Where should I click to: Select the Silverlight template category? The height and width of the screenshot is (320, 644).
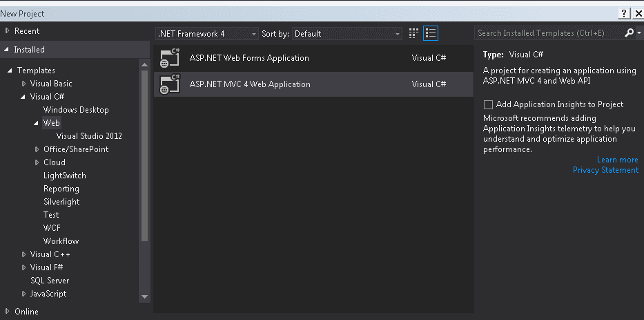click(x=61, y=202)
